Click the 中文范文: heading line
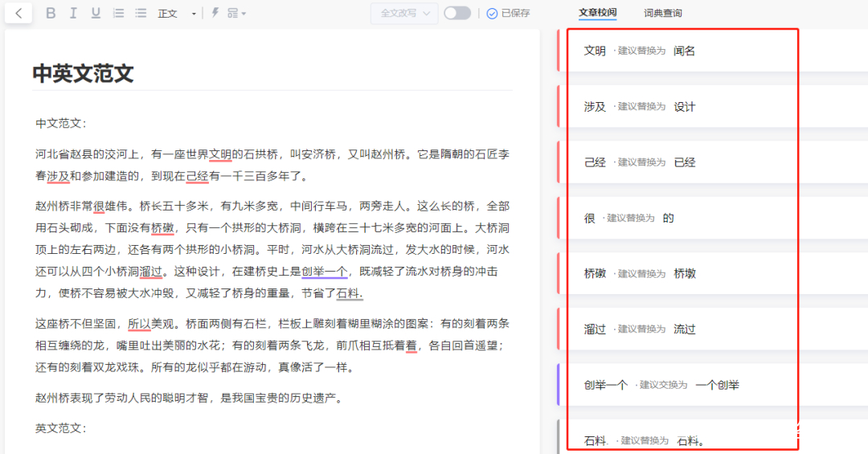The image size is (868, 454). (x=61, y=124)
